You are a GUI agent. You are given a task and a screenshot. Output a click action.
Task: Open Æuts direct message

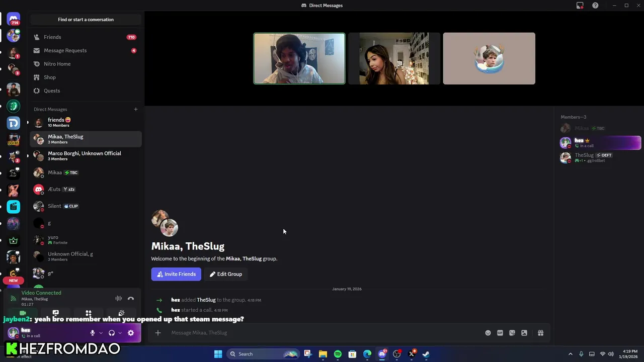[86, 190]
